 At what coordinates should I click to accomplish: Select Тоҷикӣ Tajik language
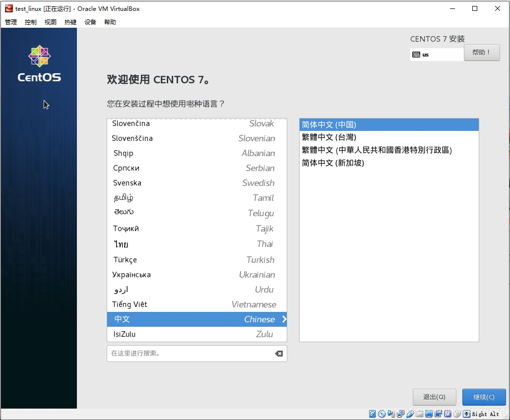[197, 229]
